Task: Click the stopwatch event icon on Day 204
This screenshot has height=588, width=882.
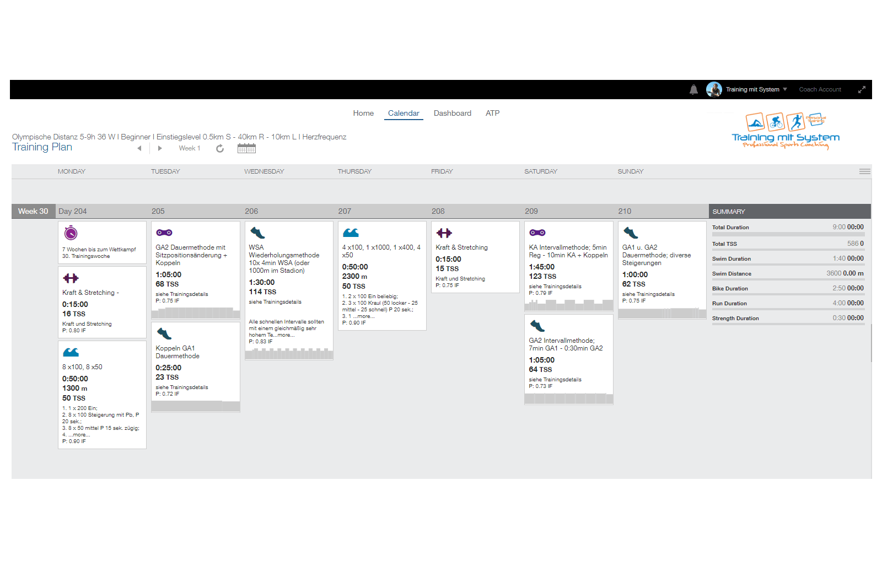Action: (71, 233)
